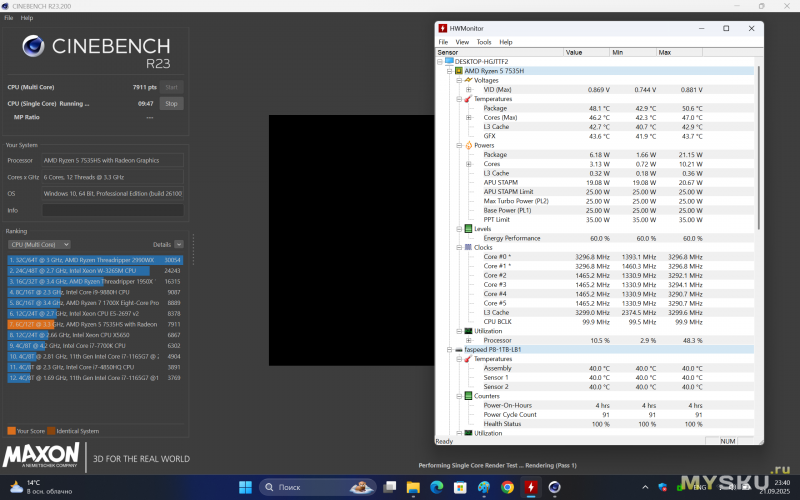The width and height of the screenshot is (800, 500).
Task: Open the Windows Start menu
Action: 245,487
